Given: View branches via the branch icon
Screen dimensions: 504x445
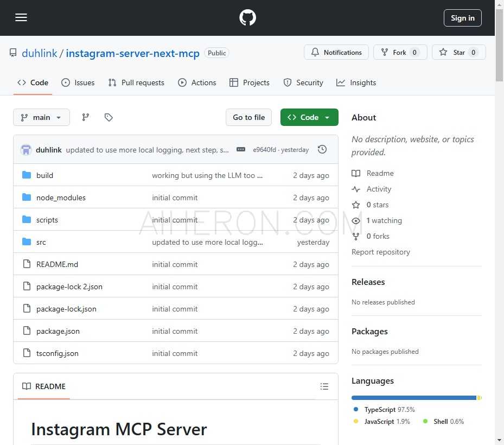Looking at the screenshot, I should click(86, 117).
